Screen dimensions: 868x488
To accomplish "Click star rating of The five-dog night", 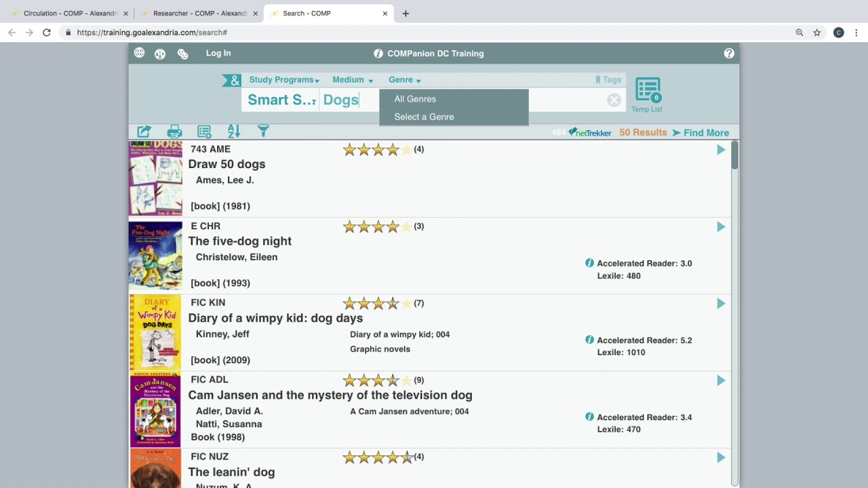I will pyautogui.click(x=377, y=226).
